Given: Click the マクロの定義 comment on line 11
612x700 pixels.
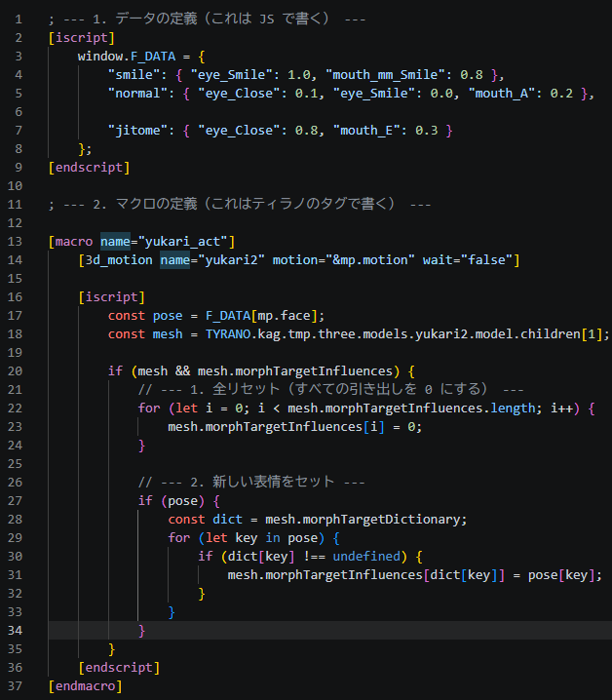Looking at the screenshot, I should coord(240,204).
